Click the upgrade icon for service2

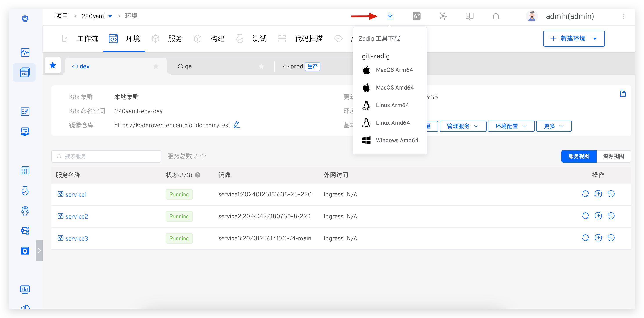tap(598, 216)
